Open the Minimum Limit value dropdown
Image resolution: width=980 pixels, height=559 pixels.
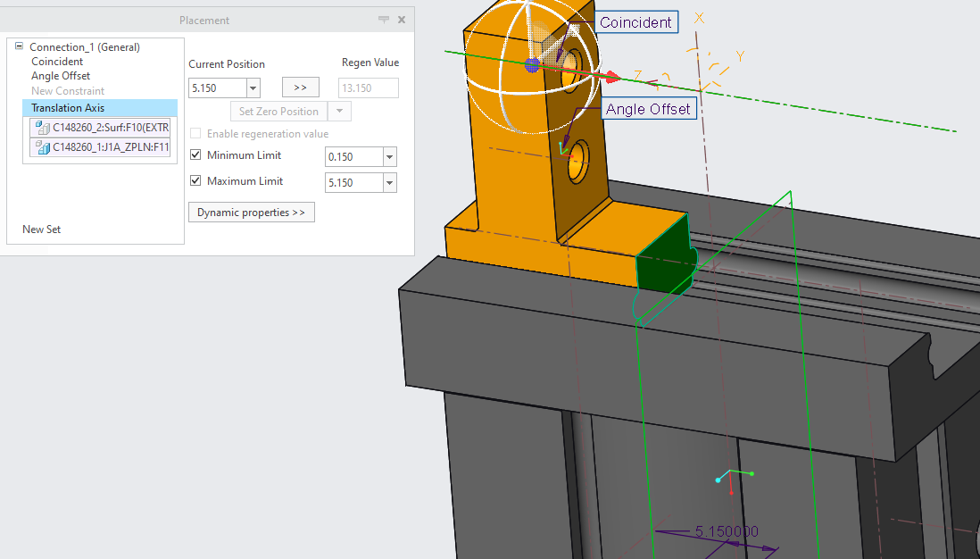coord(389,156)
